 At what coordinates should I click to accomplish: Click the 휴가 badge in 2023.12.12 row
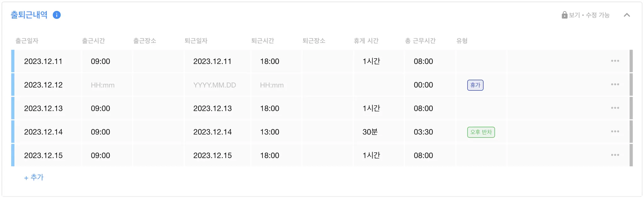click(x=475, y=85)
